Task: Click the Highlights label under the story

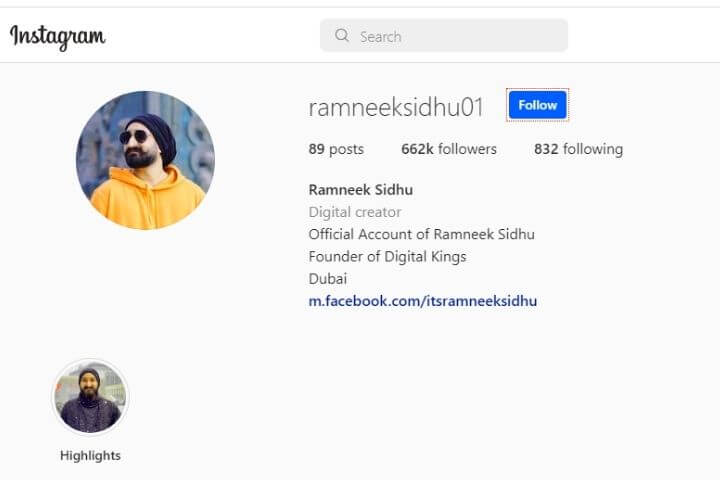Action: click(x=90, y=456)
